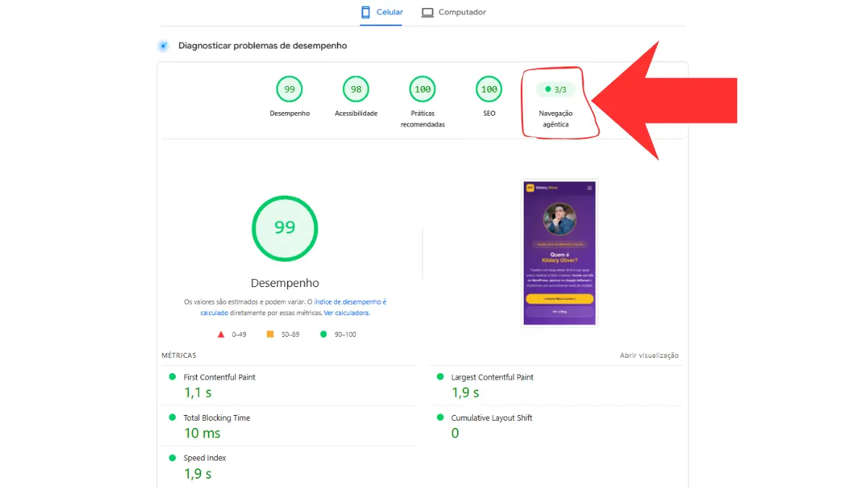
Task: Open the SEO score gauge 100
Action: point(489,89)
